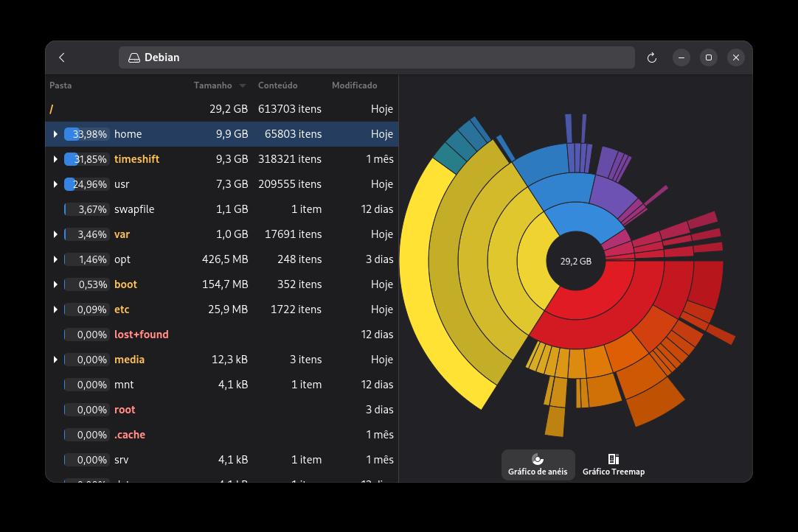Click the back arrow in header bar
Viewport: 798px width, 532px height.
(62, 57)
